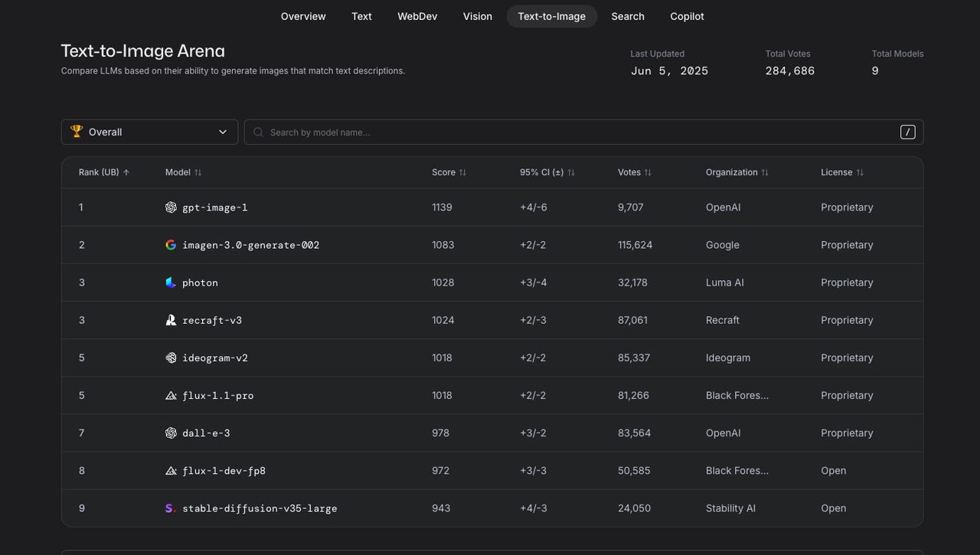The image size is (980, 555).
Task: Click model name flux-1.1-pro
Action: [218, 396]
